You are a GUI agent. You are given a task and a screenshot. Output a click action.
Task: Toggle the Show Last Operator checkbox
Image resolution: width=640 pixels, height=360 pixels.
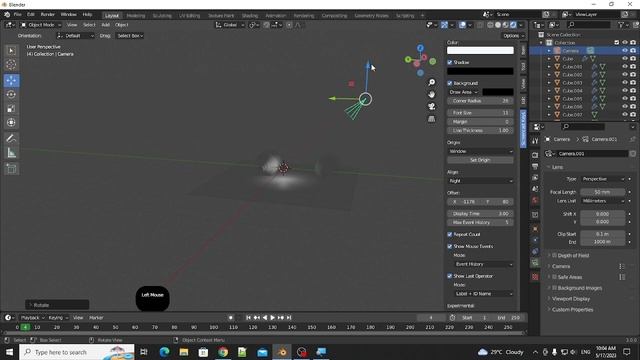(450, 276)
